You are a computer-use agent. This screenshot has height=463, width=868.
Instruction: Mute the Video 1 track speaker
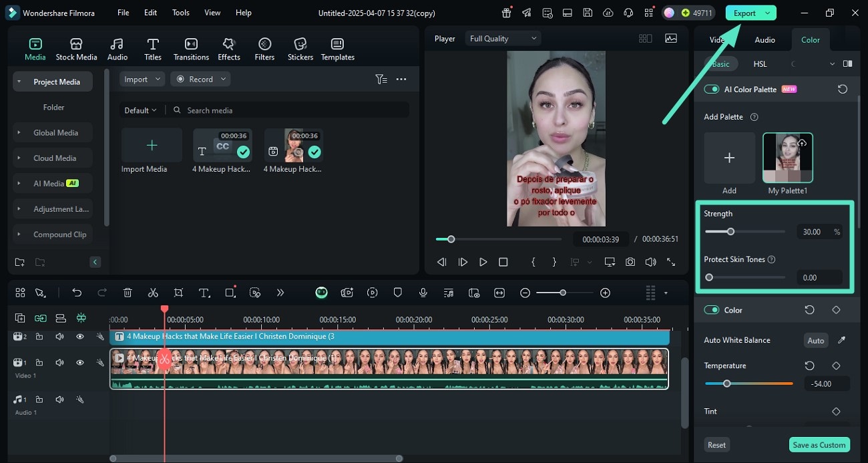(59, 363)
